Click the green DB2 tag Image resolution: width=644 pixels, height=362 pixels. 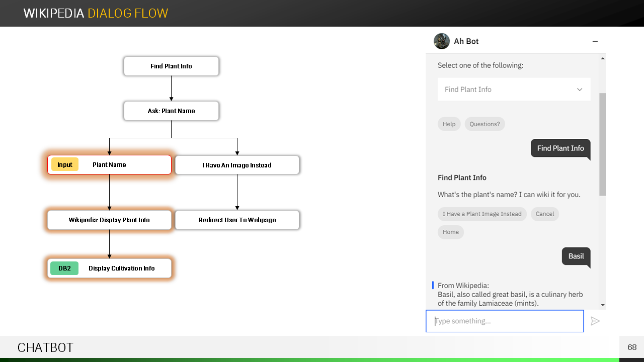point(65,268)
